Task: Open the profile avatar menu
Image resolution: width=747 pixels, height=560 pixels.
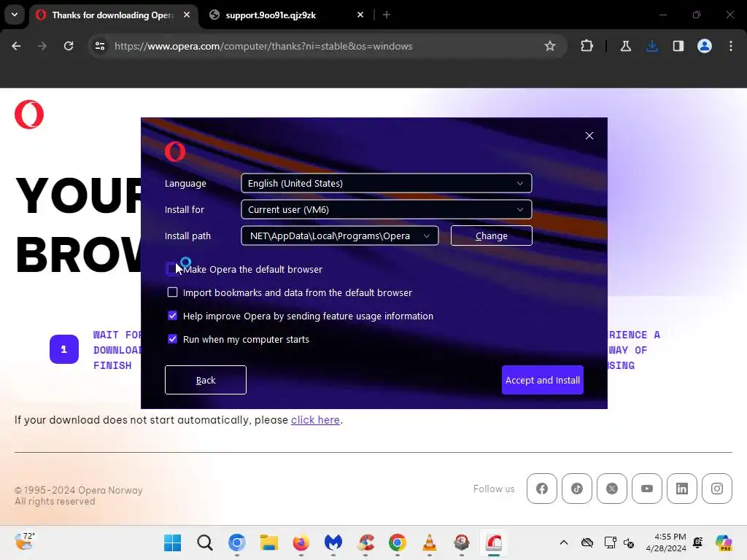Action: [x=704, y=46]
